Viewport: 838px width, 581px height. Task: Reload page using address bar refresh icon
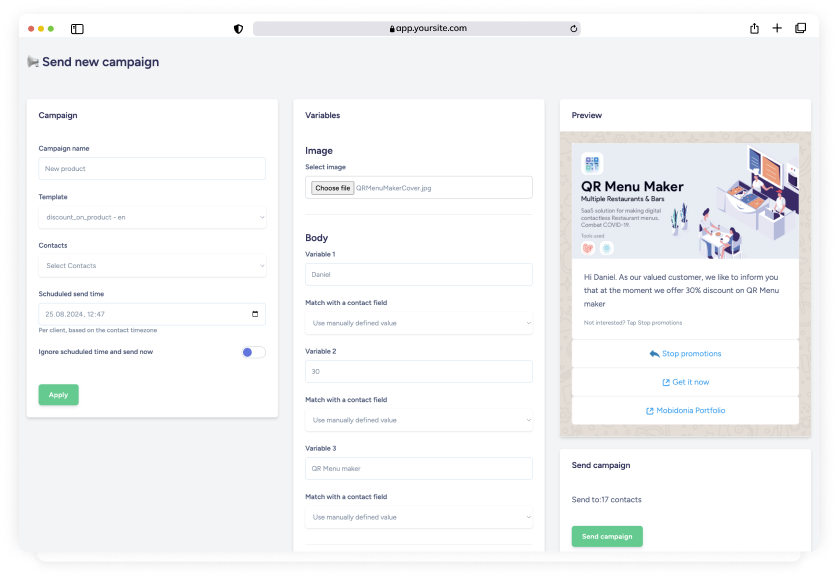tap(573, 29)
